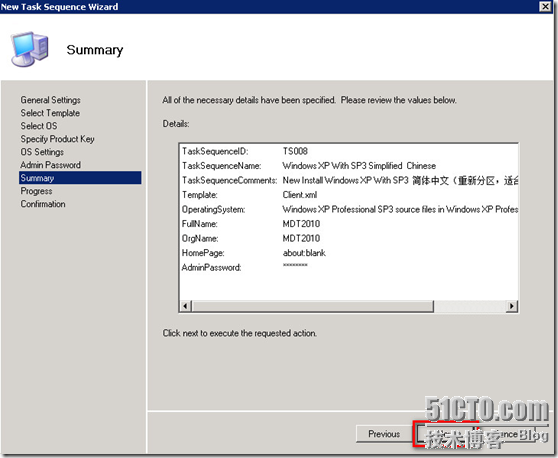The image size is (558, 458).
Task: Click the left scroll arrow in details box
Action: tap(185, 306)
